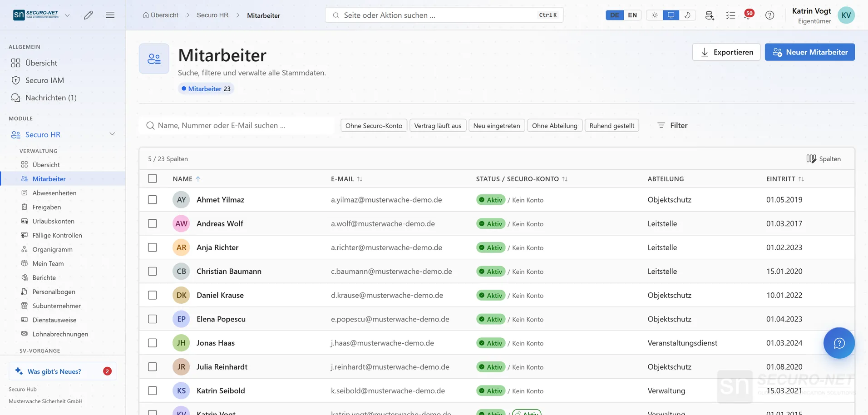Image resolution: width=868 pixels, height=415 pixels.
Task: Click Name, Nummer oder E-Mail search field
Action: pyautogui.click(x=237, y=125)
